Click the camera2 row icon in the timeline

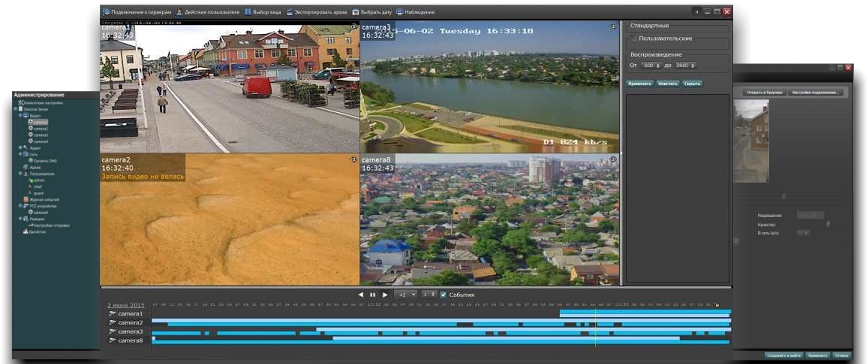[x=112, y=323]
